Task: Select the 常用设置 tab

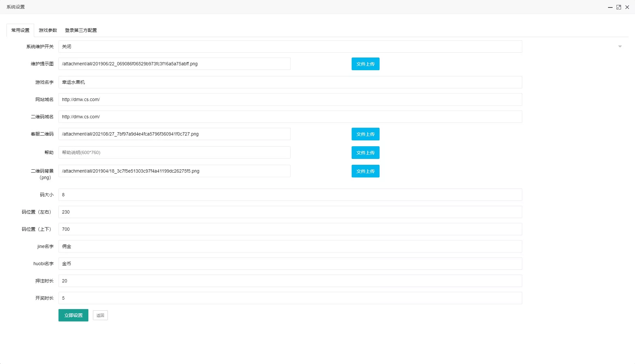Action: point(20,30)
